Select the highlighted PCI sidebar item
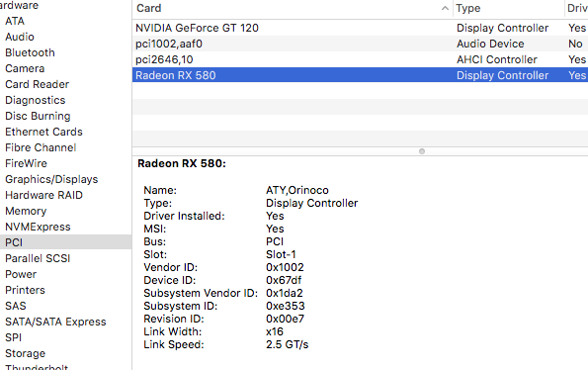 65,242
